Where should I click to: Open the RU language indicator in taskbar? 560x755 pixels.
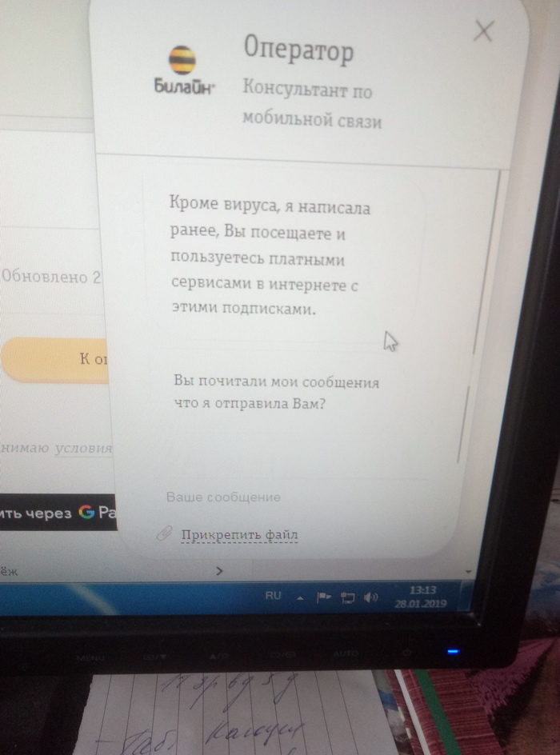(x=273, y=596)
